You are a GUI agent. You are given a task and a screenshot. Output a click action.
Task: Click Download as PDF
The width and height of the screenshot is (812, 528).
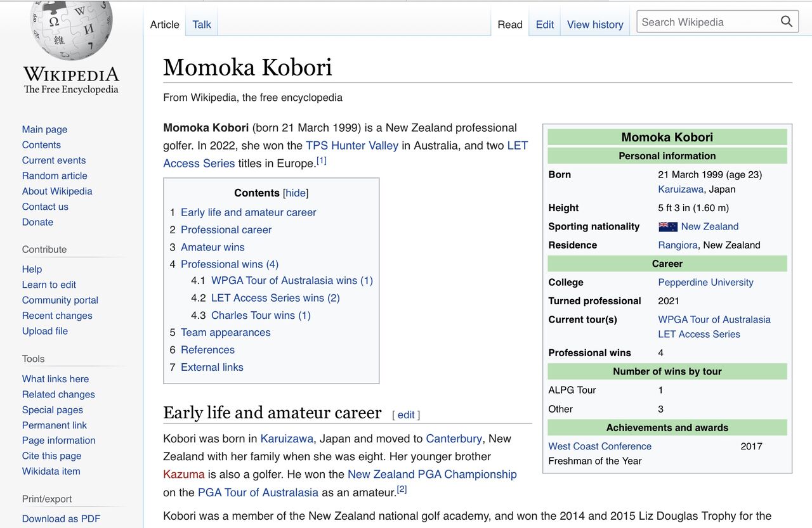(61, 518)
